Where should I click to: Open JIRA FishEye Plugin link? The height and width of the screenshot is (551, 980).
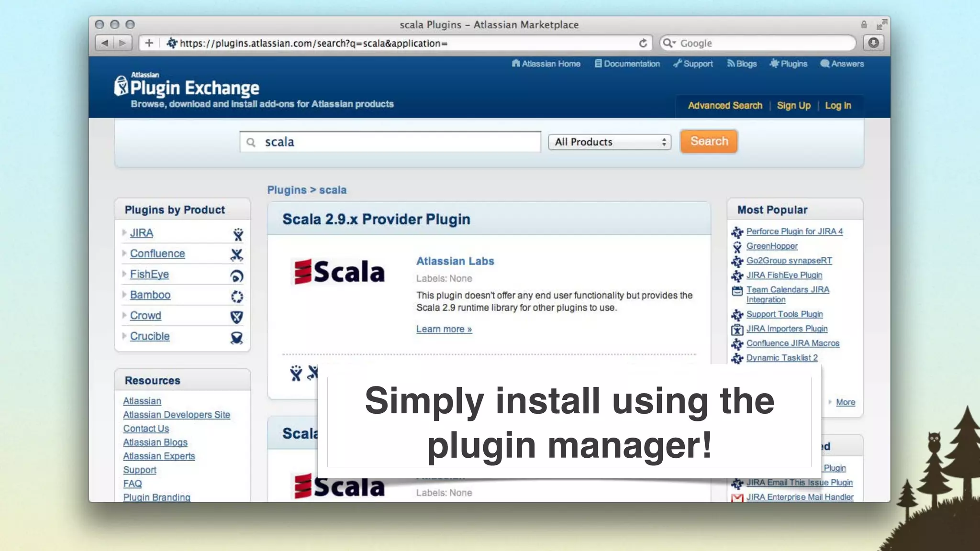[784, 275]
